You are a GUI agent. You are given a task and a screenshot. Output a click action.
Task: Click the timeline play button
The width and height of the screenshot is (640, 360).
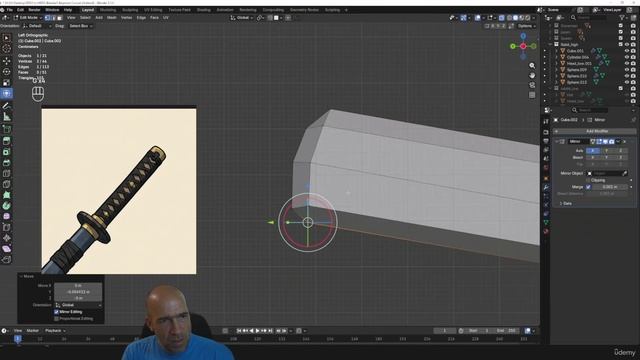(257, 331)
